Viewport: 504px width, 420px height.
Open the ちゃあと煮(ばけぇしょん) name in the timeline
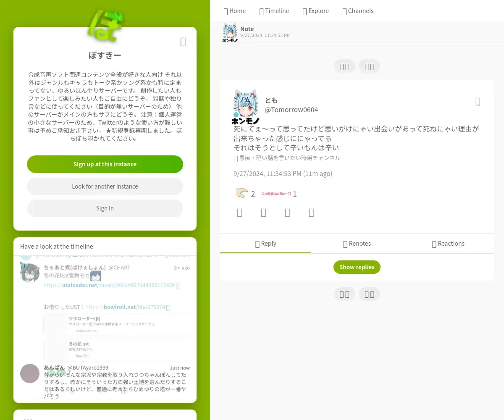75,268
